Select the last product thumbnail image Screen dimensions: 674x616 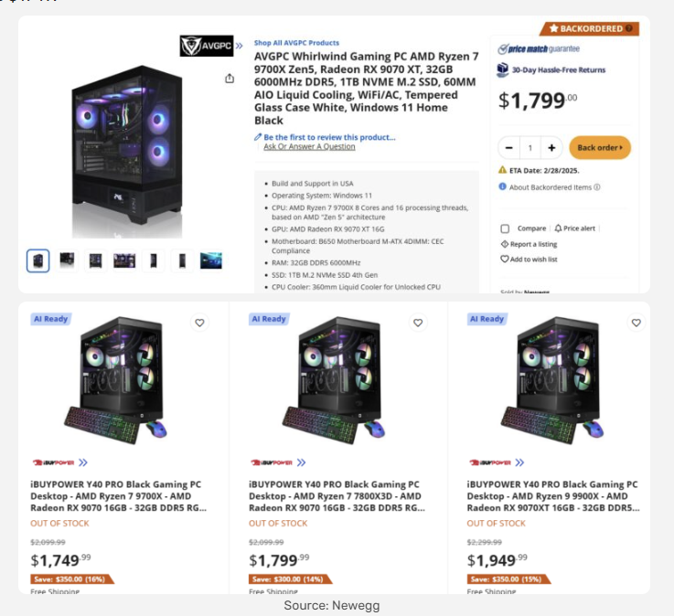tap(211, 260)
